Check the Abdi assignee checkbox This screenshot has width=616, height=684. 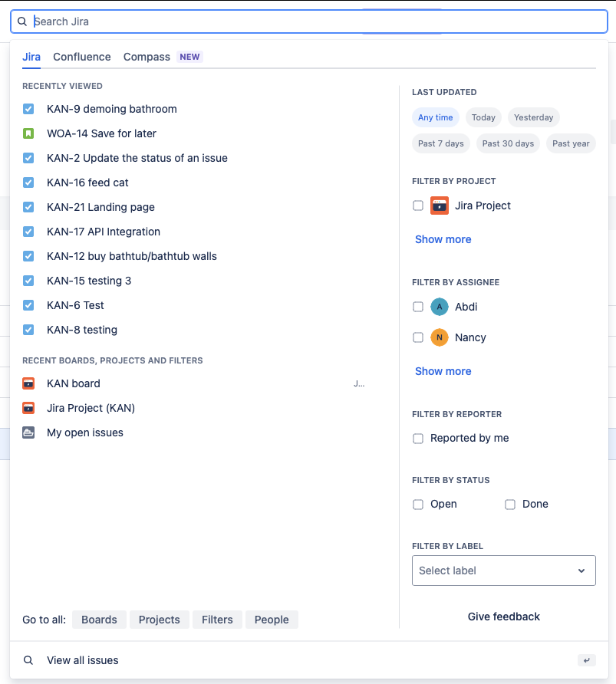click(418, 307)
